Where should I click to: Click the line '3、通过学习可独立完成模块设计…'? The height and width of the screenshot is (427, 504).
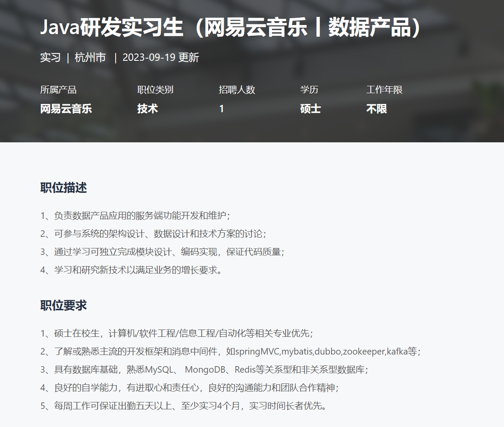pos(162,252)
